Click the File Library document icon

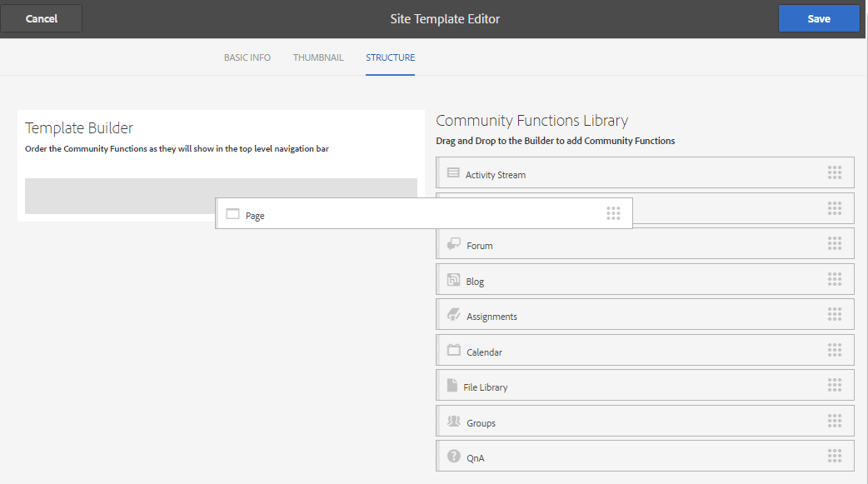tap(452, 386)
